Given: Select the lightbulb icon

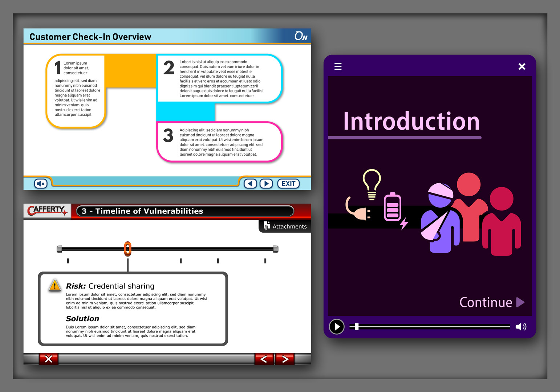Looking at the screenshot, I should click(372, 184).
